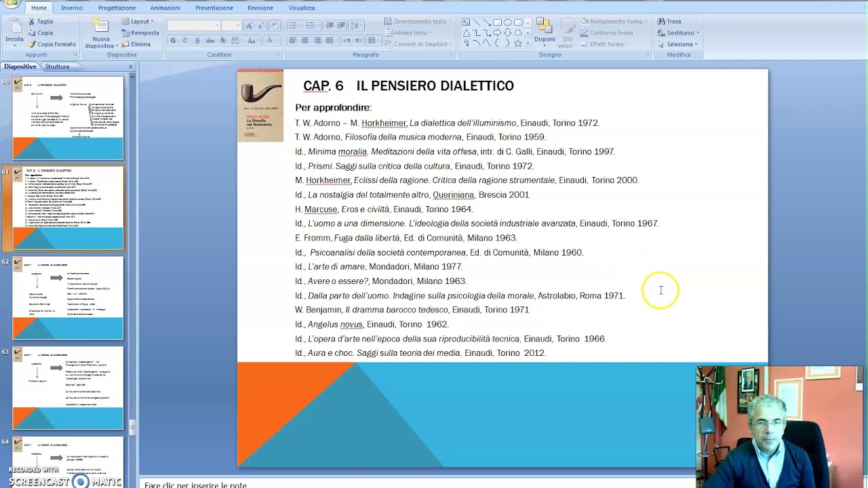Copy selection with Copia
Image resolution: width=868 pixels, height=488 pixels.
(x=40, y=33)
